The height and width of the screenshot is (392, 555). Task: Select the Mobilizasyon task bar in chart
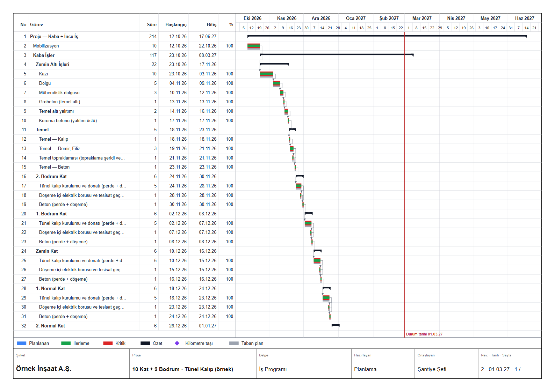[x=254, y=46]
